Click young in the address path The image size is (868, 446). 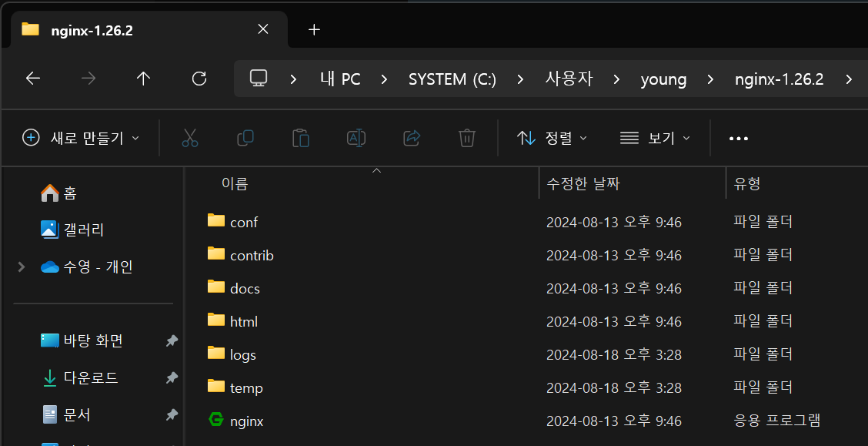click(x=663, y=79)
